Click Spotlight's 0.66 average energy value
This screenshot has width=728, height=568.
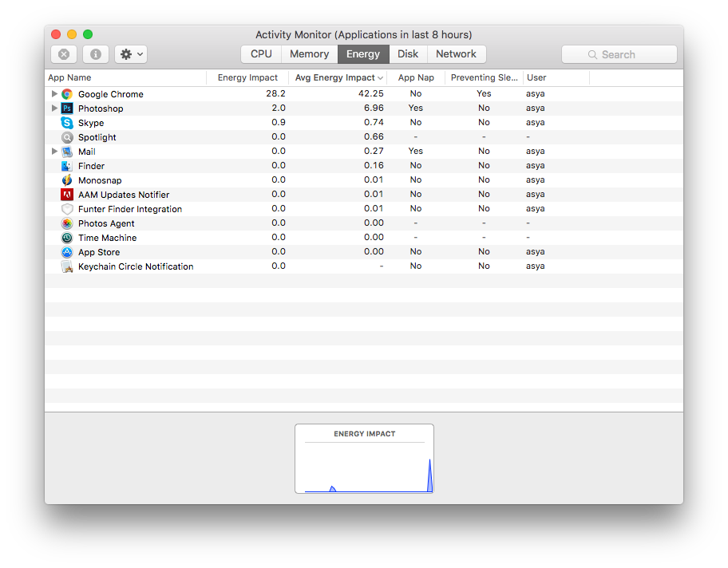pos(374,137)
